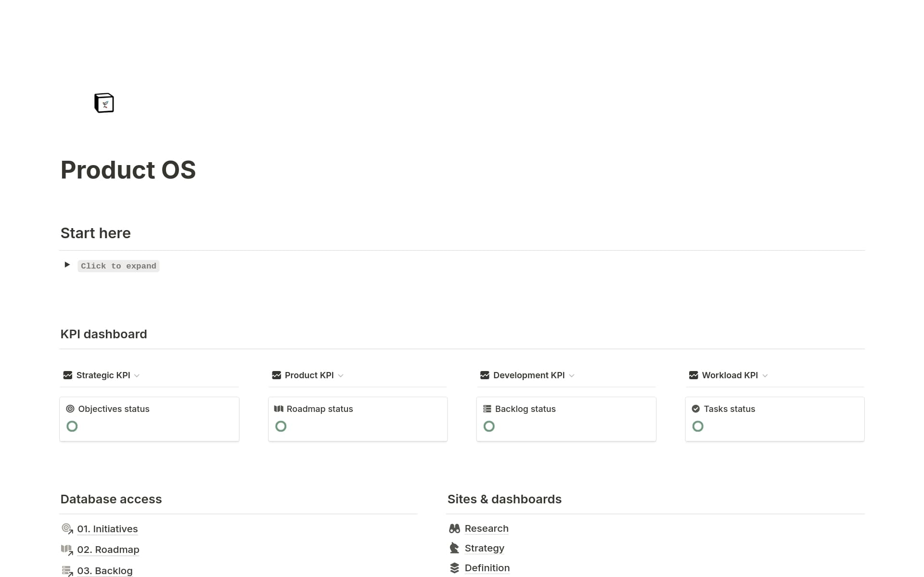This screenshot has height=577, width=924.
Task: Open the Product KPI view dropdown chevron
Action: coord(341,376)
